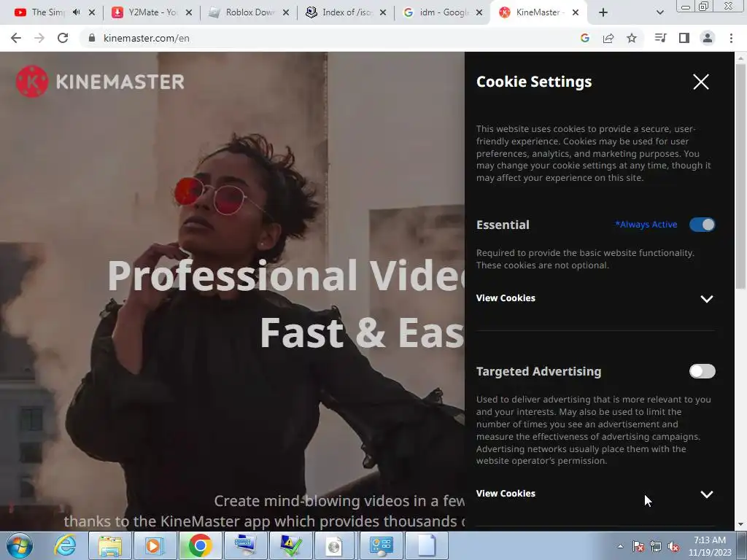This screenshot has width=747, height=560.
Task: Click the *Always Active label
Action: [646, 225]
